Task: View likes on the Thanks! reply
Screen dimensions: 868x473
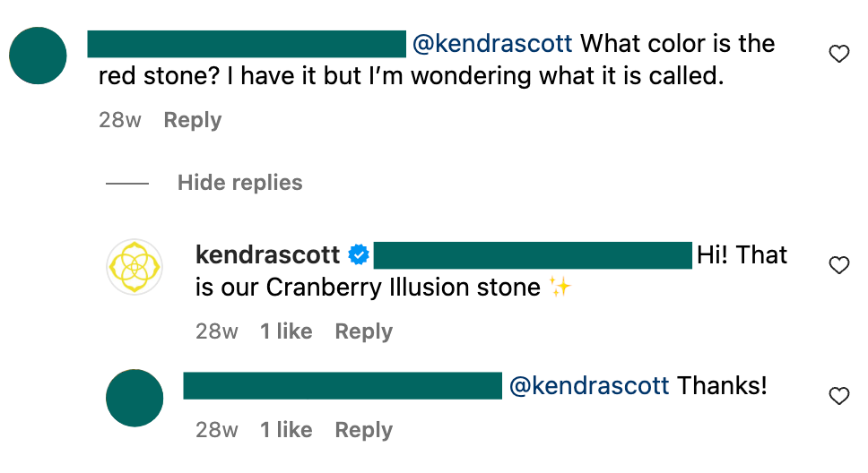Action: [x=286, y=430]
